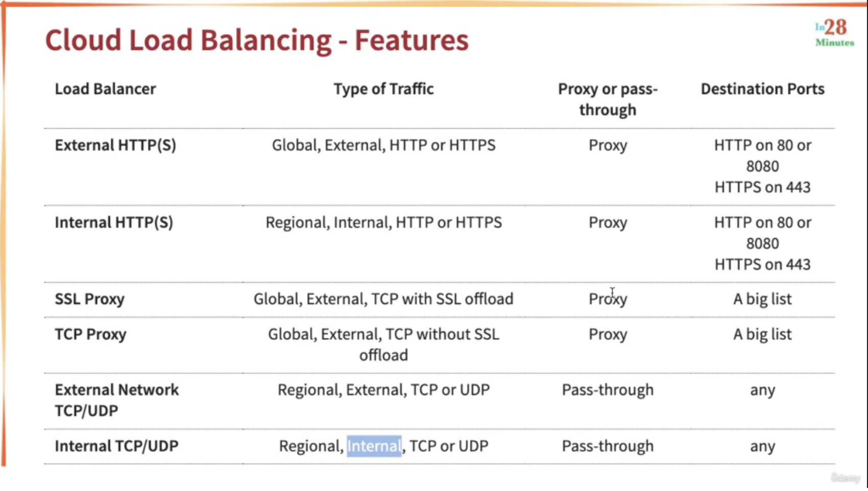The width and height of the screenshot is (868, 491).
Task: Click Pass-through in Internal TCP/UDP row
Action: (x=608, y=446)
